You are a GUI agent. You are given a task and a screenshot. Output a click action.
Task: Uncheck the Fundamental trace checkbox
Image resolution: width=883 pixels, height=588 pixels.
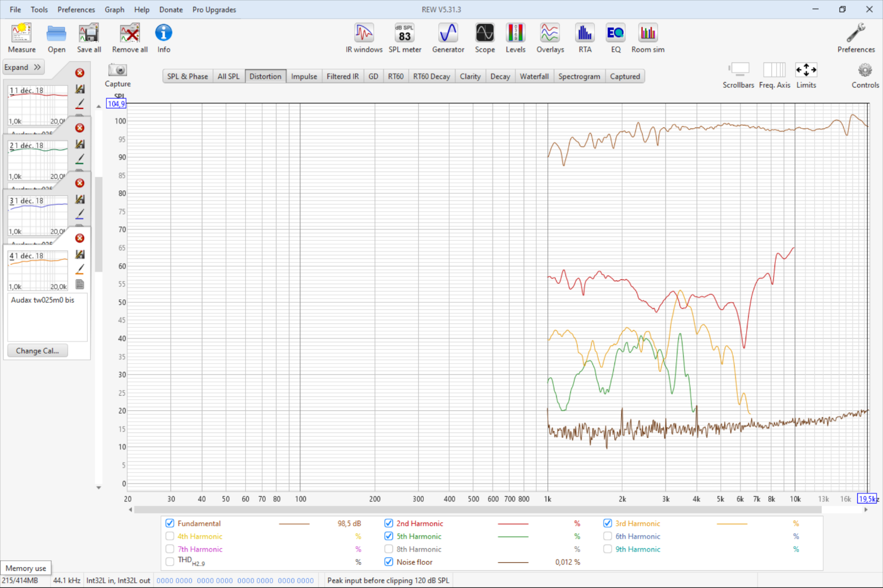[170, 523]
